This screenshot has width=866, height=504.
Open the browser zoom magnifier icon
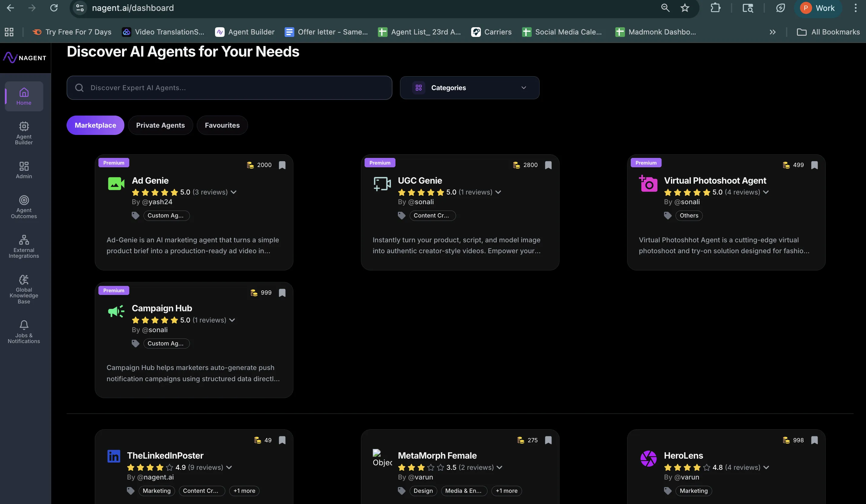click(x=665, y=8)
